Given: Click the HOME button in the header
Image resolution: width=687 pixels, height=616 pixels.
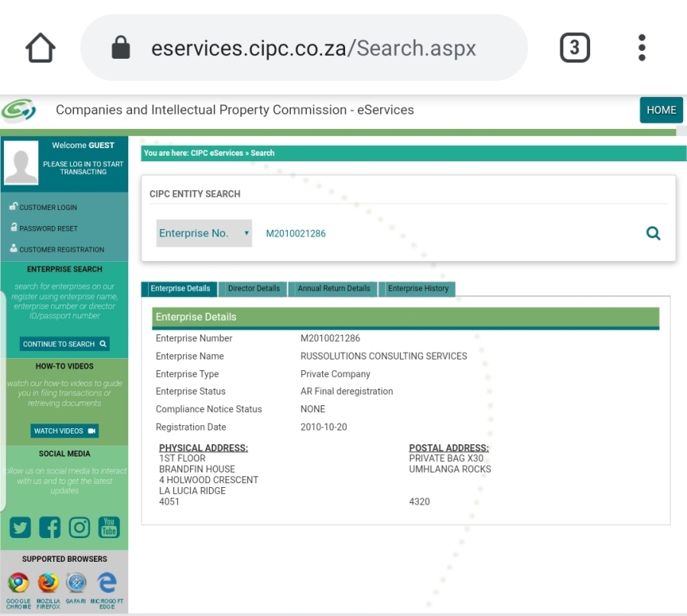Looking at the screenshot, I should pos(661,110).
